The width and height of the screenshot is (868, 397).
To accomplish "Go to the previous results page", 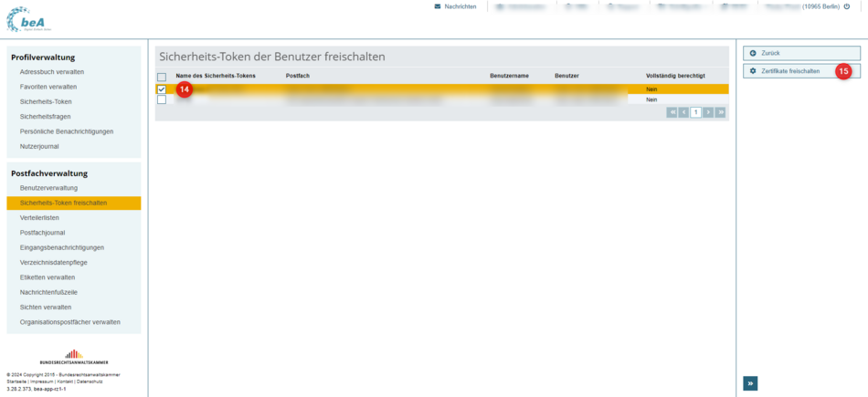I will [683, 112].
